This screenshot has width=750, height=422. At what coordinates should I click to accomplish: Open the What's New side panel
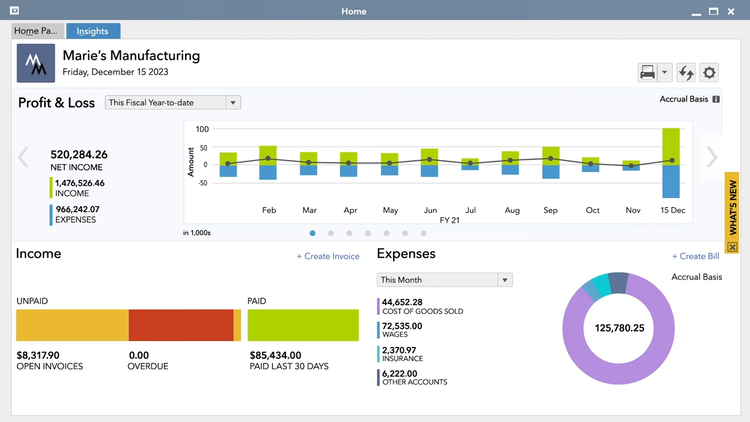732,207
